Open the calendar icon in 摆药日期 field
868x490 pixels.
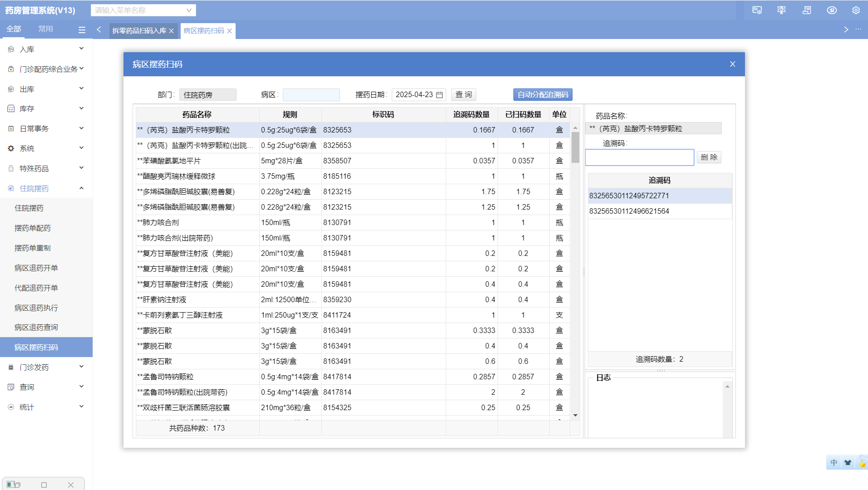439,95
